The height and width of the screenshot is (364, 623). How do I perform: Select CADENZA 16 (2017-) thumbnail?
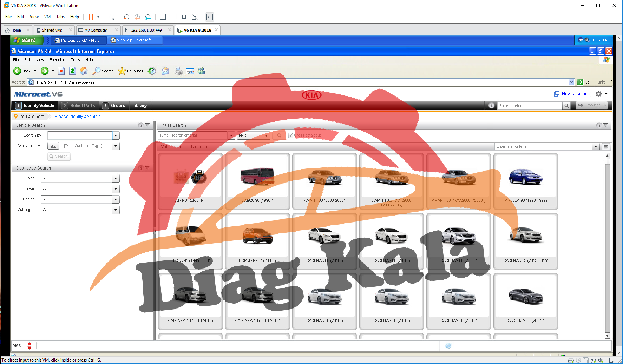pyautogui.click(x=526, y=301)
